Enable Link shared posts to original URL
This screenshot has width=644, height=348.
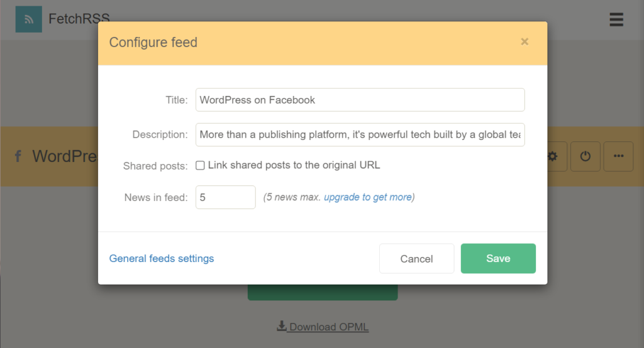point(200,165)
